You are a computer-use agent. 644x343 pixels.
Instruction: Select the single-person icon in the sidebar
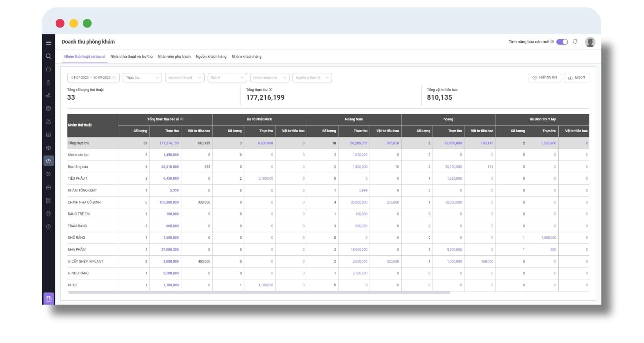(48, 82)
